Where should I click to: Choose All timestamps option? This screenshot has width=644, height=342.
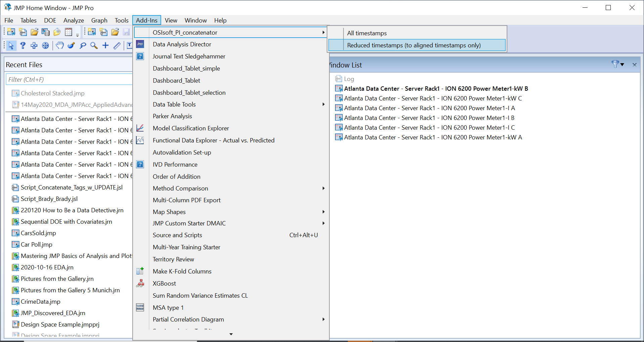click(x=367, y=33)
